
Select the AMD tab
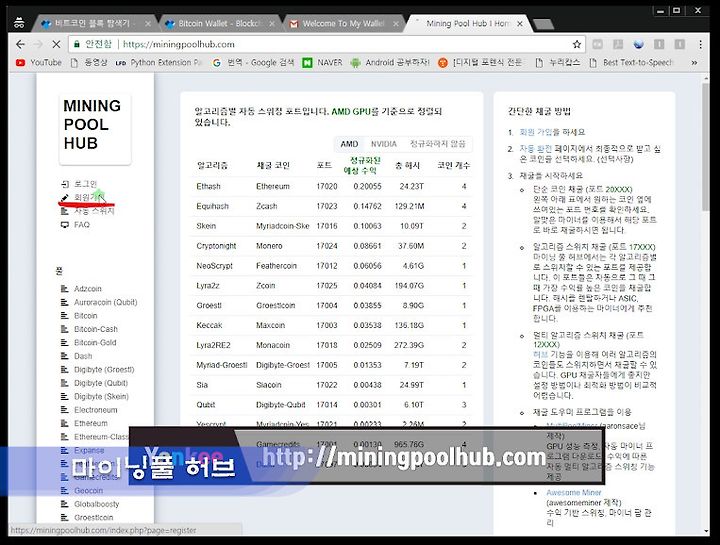point(349,144)
